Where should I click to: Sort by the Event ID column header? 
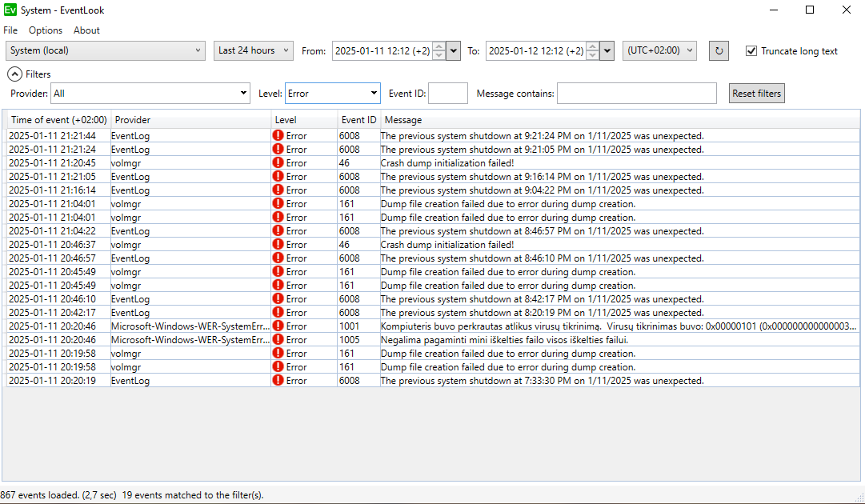point(358,120)
